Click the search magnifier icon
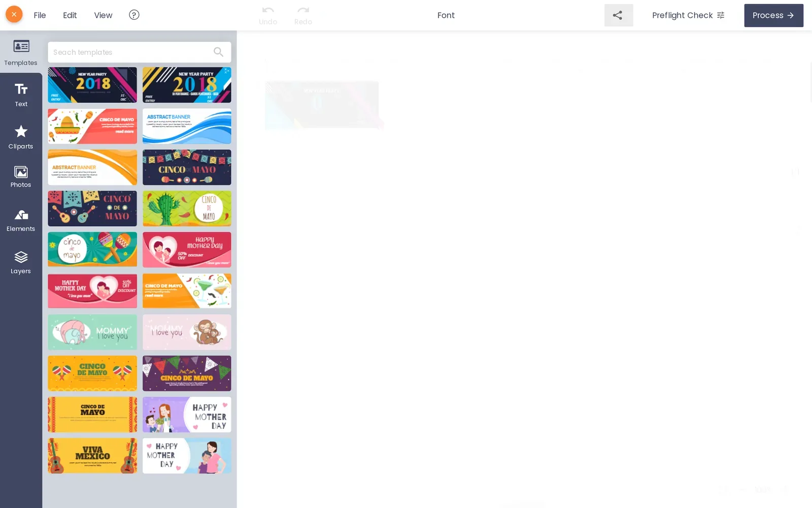The width and height of the screenshot is (812, 508). click(218, 52)
